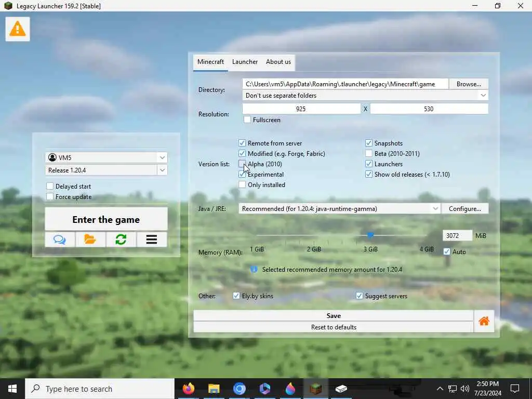Enable Force update
This screenshot has height=399, width=532.
(x=50, y=197)
